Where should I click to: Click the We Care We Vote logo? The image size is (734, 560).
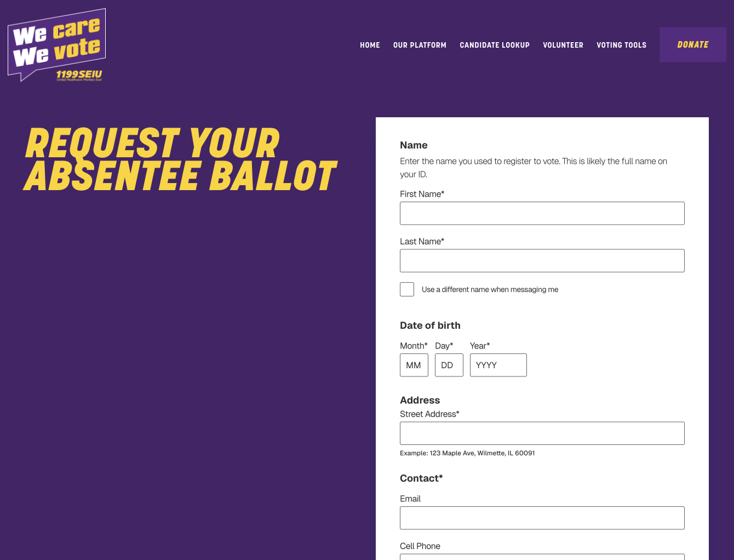[x=57, y=45]
